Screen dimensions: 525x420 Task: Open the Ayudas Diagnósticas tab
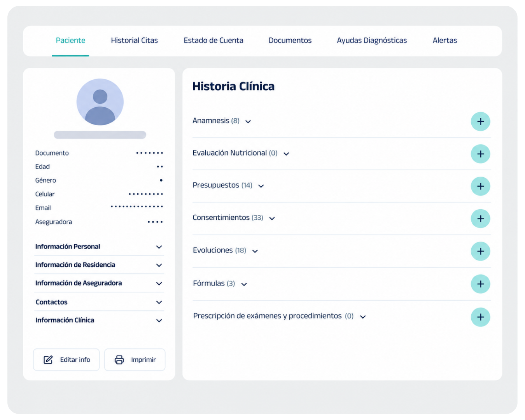tap(372, 40)
